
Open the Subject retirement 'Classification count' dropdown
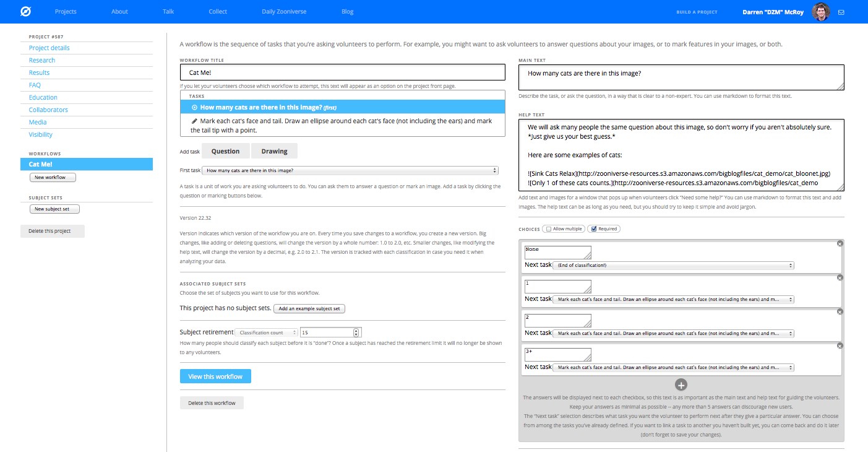tap(267, 332)
